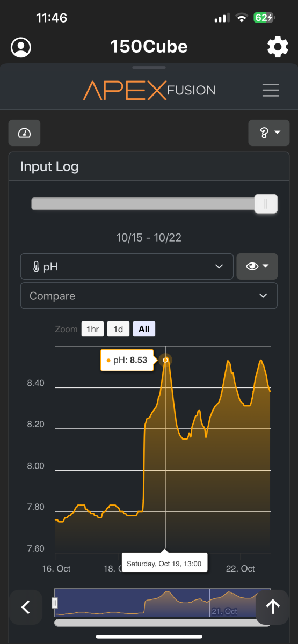The width and height of the screenshot is (298, 644).
Task: Click the battery indicator in status bar
Action: tap(264, 18)
